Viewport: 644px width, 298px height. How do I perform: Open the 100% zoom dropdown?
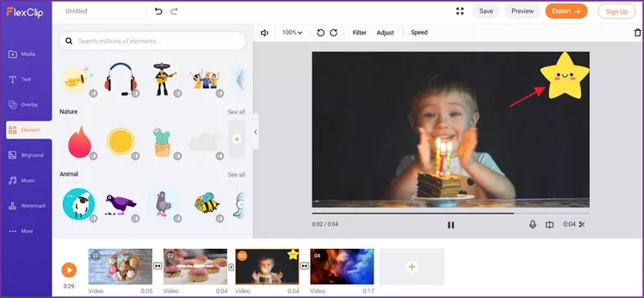click(292, 32)
